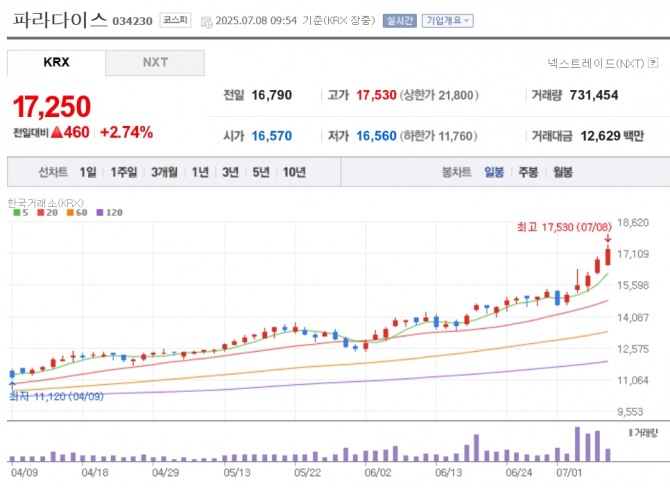Switch to the KRX tab
The width and height of the screenshot is (670, 488).
point(56,62)
